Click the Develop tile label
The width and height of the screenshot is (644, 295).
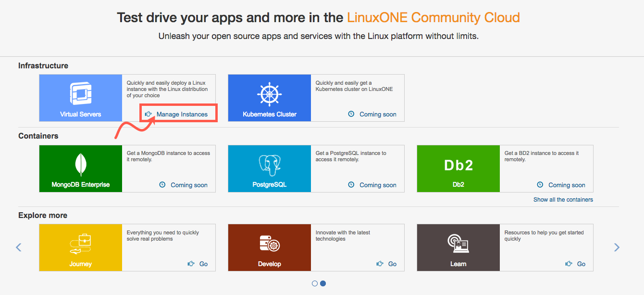click(270, 264)
